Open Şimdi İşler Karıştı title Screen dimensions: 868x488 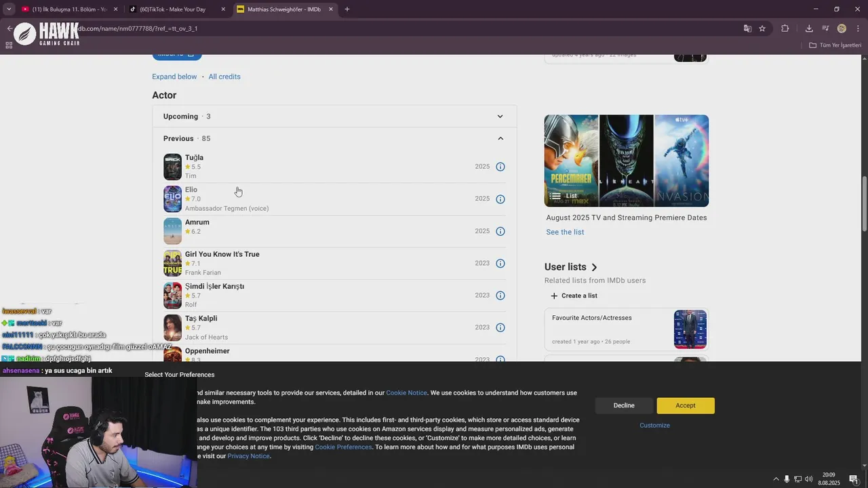[214, 287]
